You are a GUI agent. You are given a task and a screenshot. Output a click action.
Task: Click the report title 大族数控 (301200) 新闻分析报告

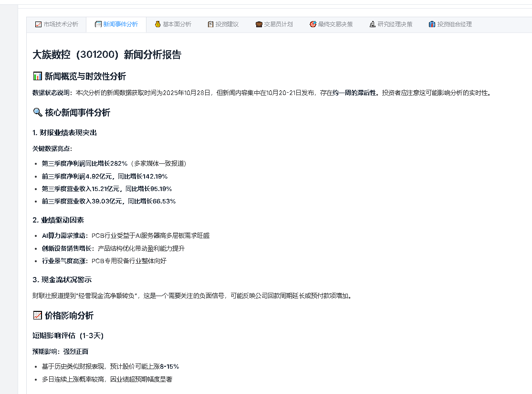pos(107,55)
